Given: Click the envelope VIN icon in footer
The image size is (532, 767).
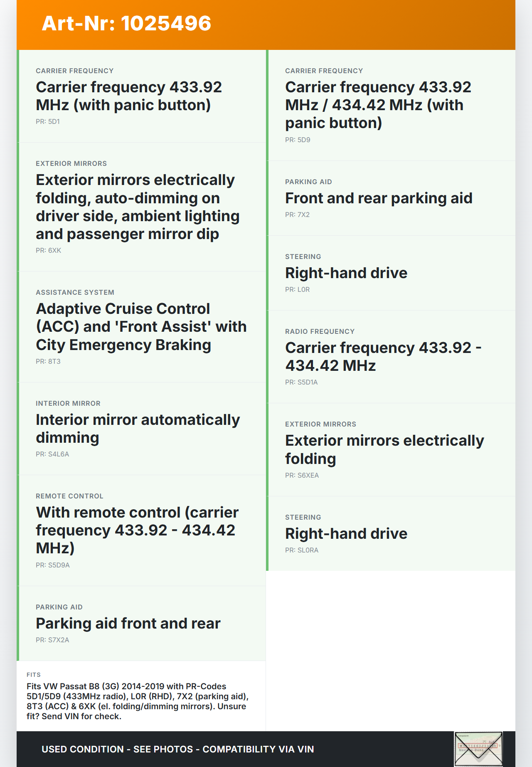Looking at the screenshot, I should coord(478,749).
